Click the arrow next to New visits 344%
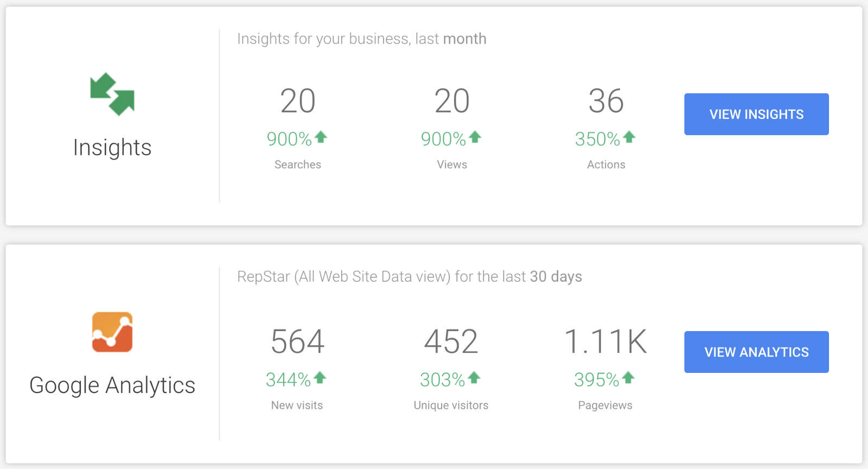868x469 pixels. click(320, 377)
